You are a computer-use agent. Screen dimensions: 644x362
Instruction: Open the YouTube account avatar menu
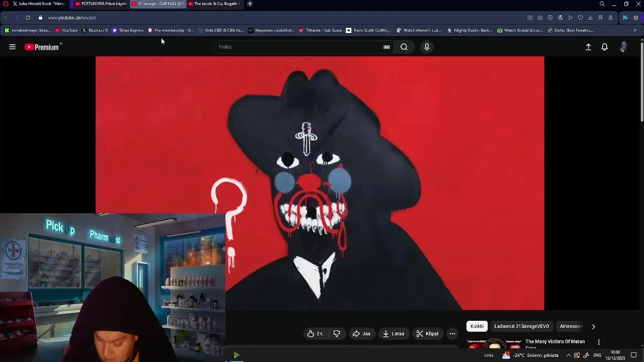pos(623,47)
